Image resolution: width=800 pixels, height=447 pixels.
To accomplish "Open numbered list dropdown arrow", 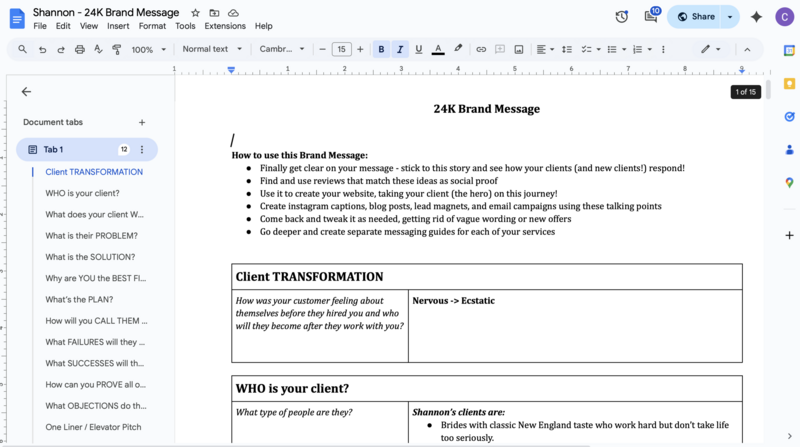I will 649,49.
